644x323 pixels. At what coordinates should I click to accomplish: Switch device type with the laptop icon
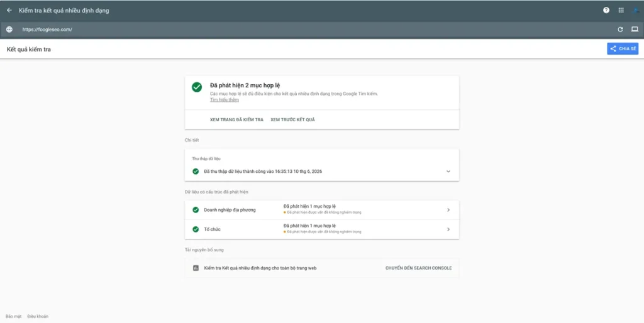point(635,29)
